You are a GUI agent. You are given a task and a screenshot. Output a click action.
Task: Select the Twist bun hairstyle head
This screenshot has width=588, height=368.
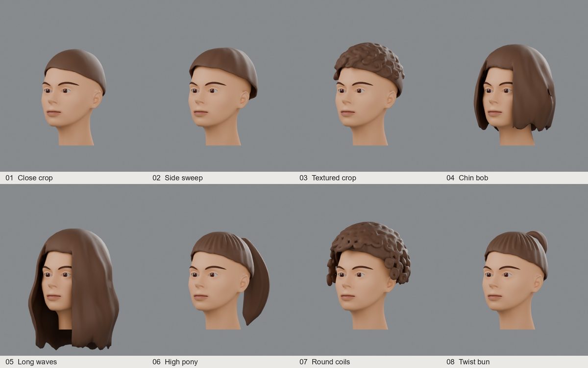tap(515, 280)
